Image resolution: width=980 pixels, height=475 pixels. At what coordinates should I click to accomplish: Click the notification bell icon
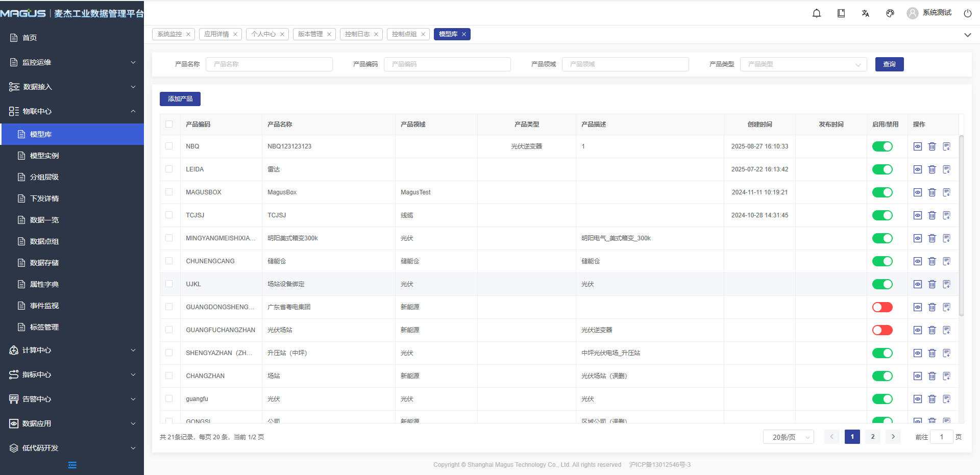click(817, 13)
